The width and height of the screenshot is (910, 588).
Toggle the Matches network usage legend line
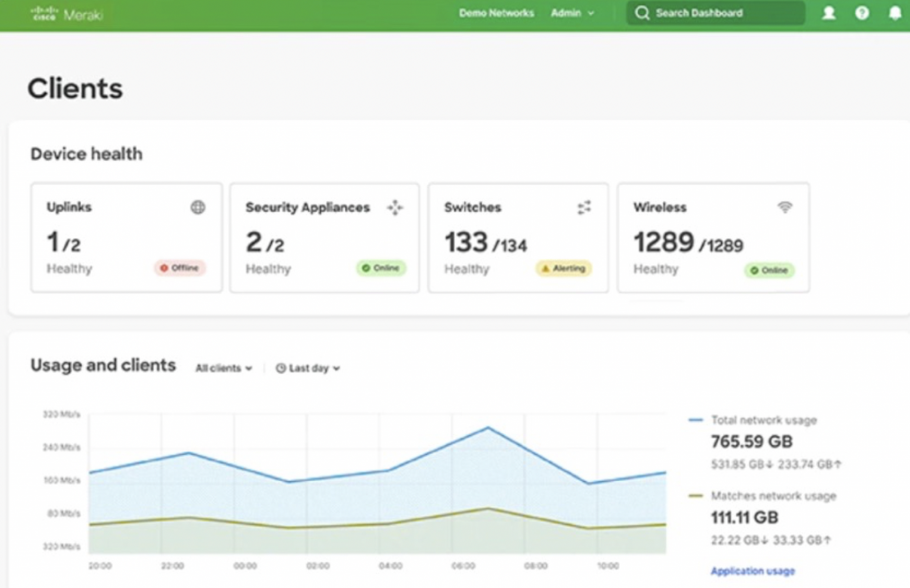(x=772, y=496)
